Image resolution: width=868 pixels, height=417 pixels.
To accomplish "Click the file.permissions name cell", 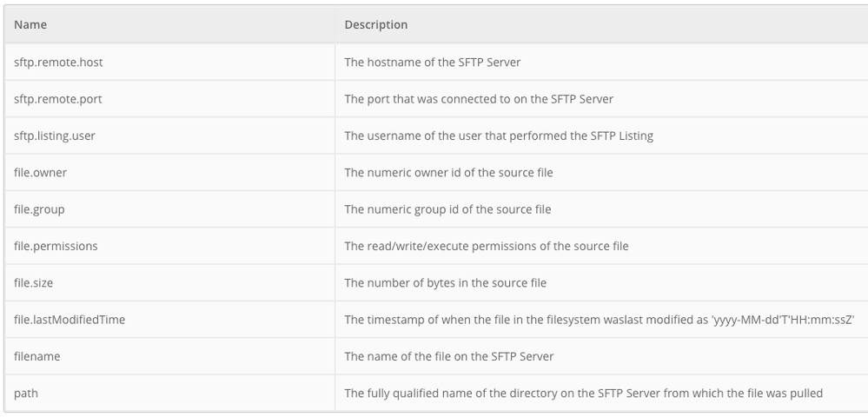I will 56,246.
